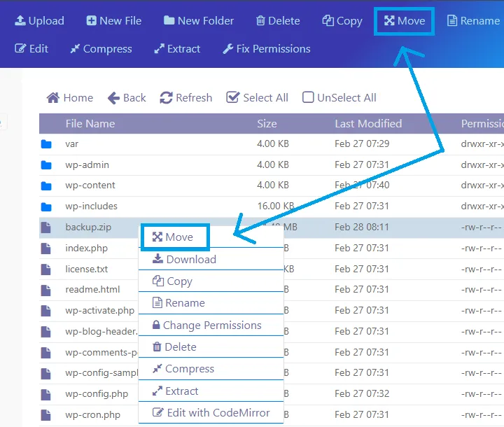
Task: Refresh the file listing
Action: click(185, 98)
